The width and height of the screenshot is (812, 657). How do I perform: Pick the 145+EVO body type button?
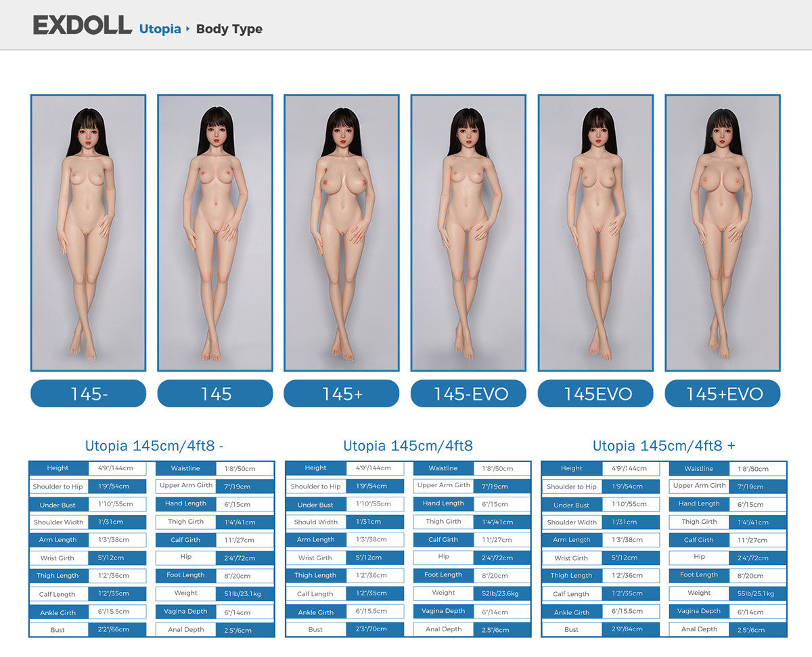(723, 394)
